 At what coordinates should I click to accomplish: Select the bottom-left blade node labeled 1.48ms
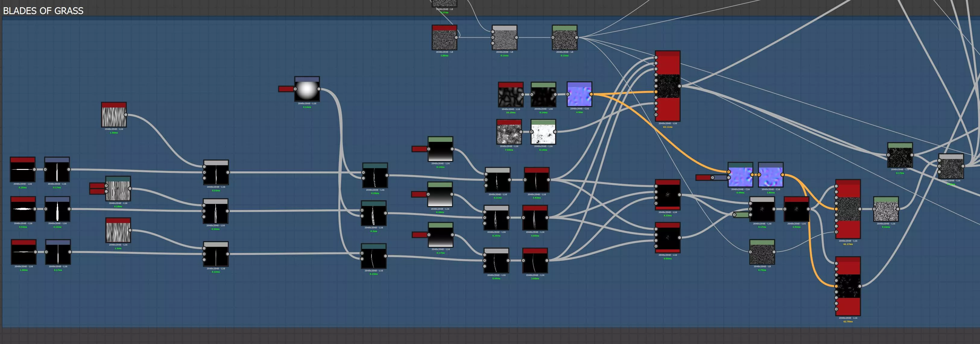pos(24,252)
